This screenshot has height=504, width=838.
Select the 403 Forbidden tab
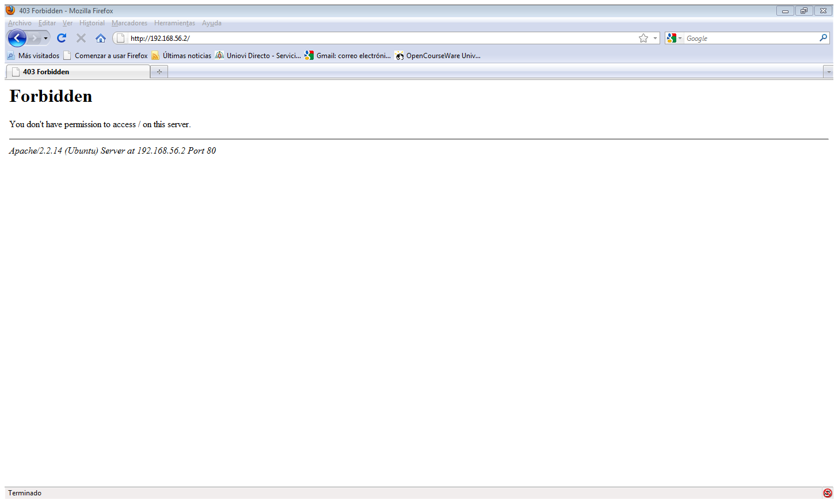tap(78, 72)
